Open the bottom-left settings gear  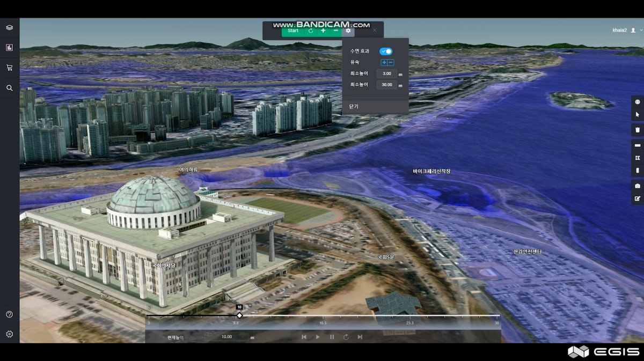coord(9,334)
